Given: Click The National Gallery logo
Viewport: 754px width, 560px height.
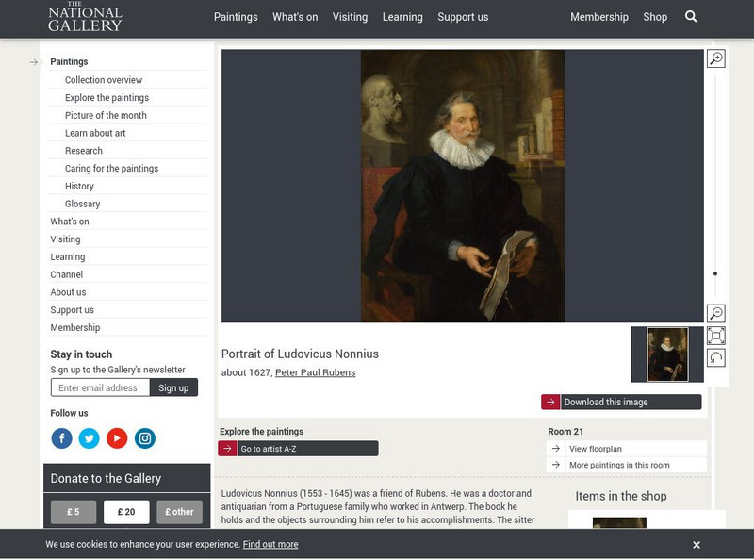Looking at the screenshot, I should tap(85, 17).
